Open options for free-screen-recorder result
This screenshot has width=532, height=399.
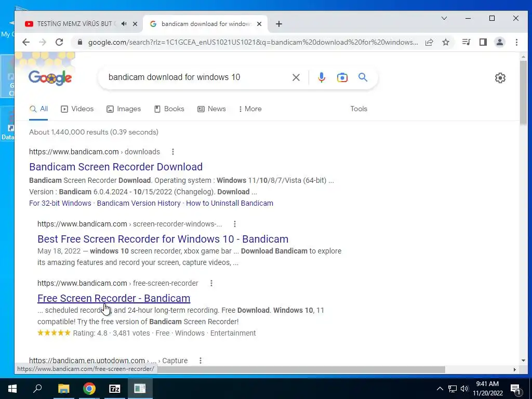[211, 283]
